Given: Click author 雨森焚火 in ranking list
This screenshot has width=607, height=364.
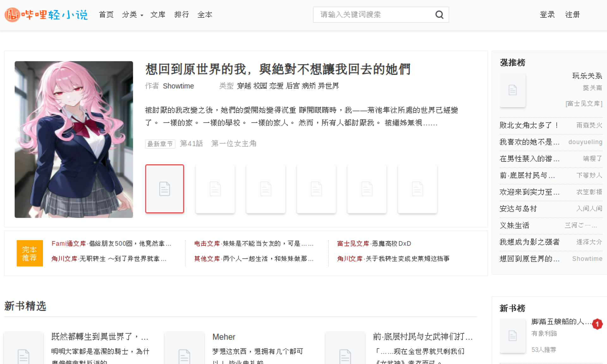Looking at the screenshot, I should [x=589, y=125].
